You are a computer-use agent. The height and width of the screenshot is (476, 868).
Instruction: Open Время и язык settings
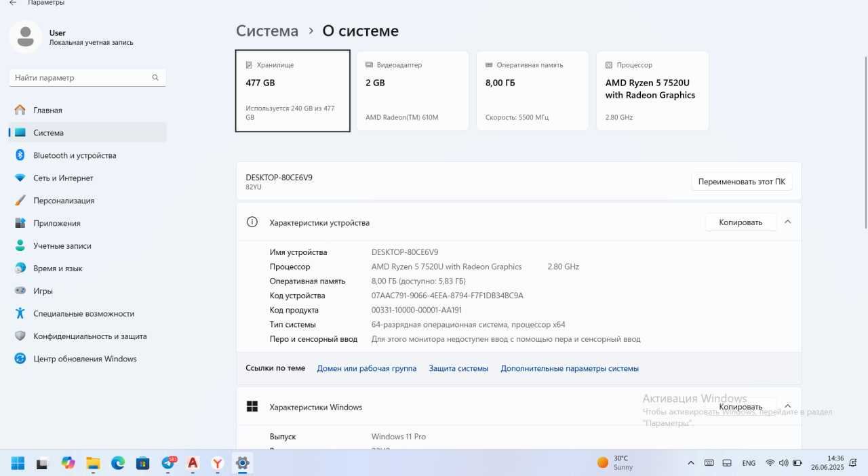click(x=87, y=269)
